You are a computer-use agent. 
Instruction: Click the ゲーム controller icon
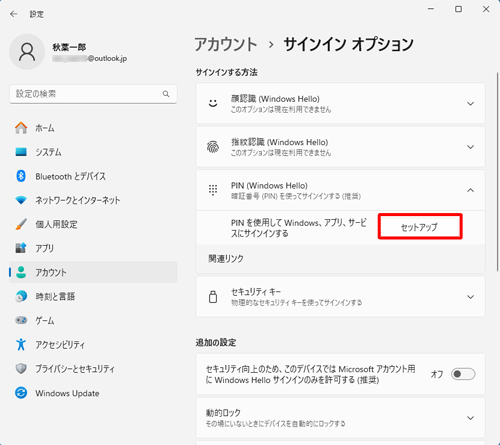21,320
